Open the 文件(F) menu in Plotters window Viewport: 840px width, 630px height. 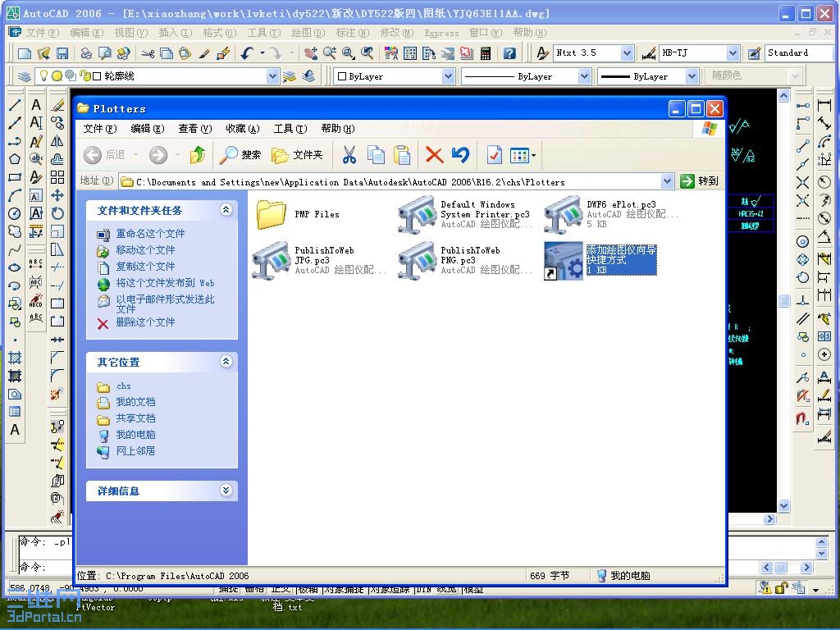pyautogui.click(x=99, y=129)
